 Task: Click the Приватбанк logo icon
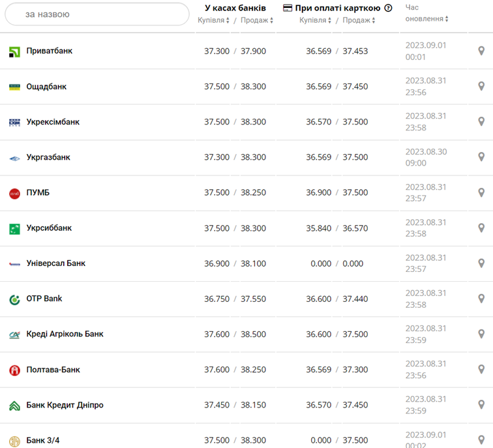point(14,52)
